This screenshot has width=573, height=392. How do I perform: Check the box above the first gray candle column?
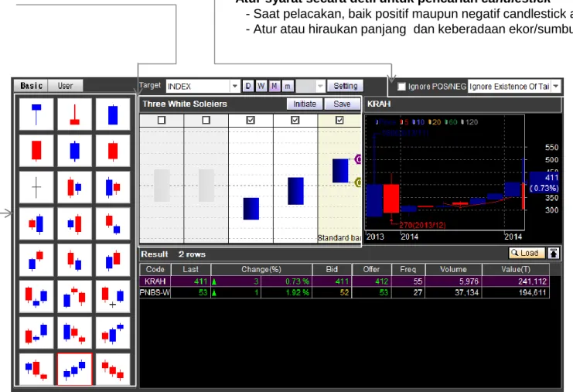point(162,120)
